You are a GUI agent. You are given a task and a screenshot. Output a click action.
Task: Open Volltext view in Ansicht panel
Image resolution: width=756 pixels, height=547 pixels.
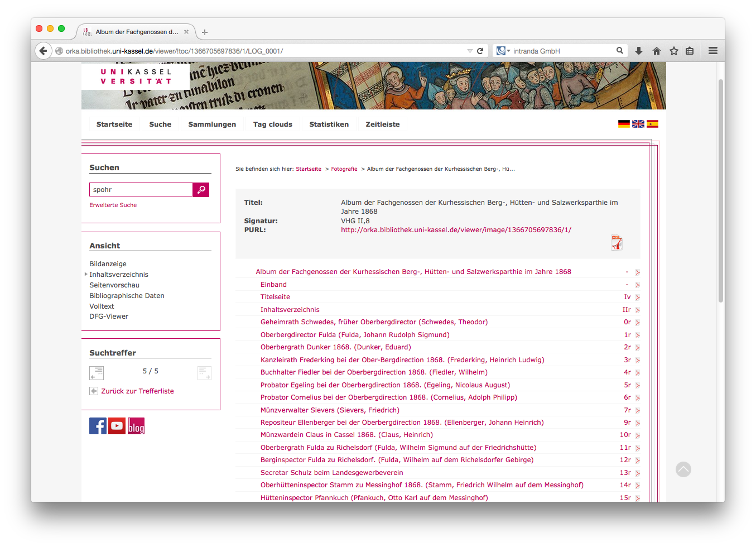102,306
